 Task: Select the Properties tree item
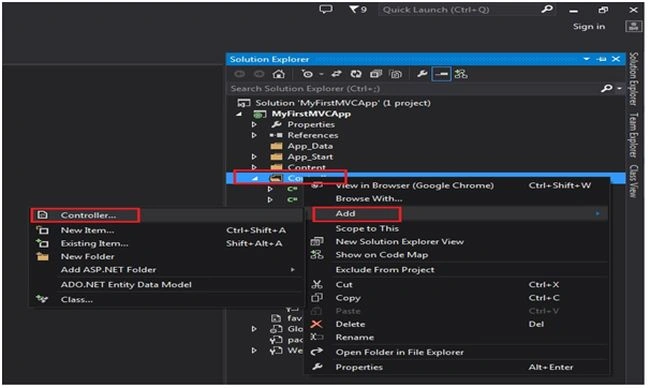tap(311, 124)
